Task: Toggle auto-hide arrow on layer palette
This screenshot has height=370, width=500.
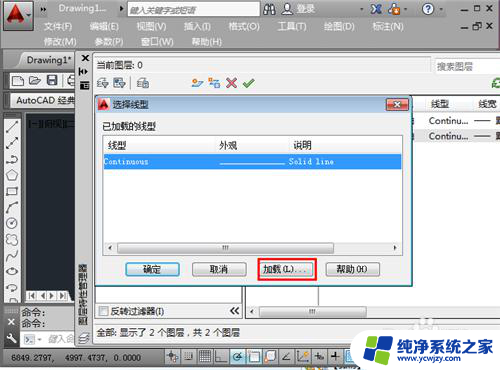Action: [83, 71]
